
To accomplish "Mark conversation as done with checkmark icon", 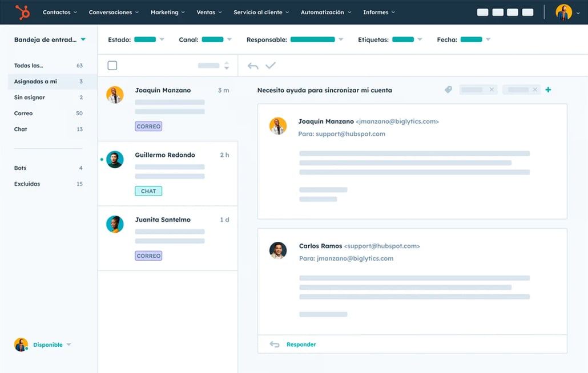I will (271, 66).
